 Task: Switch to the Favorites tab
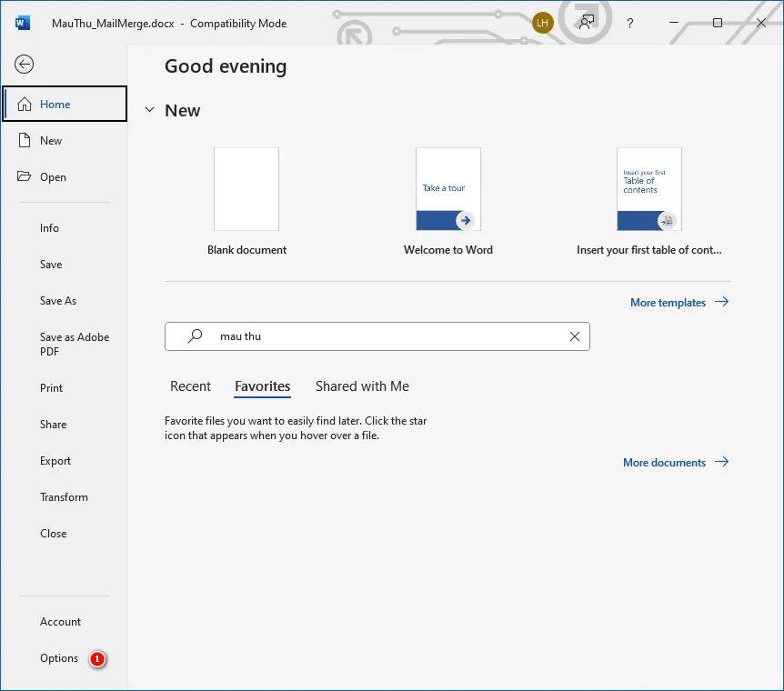tap(262, 386)
